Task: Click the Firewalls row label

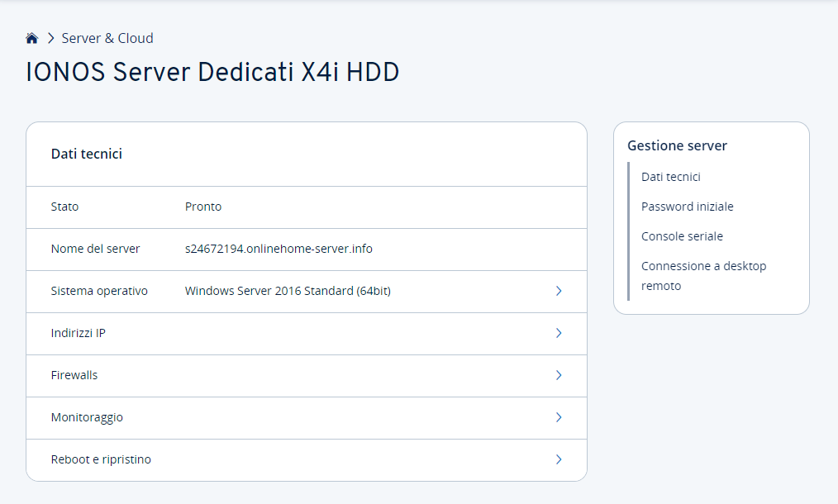Action: pyautogui.click(x=74, y=375)
